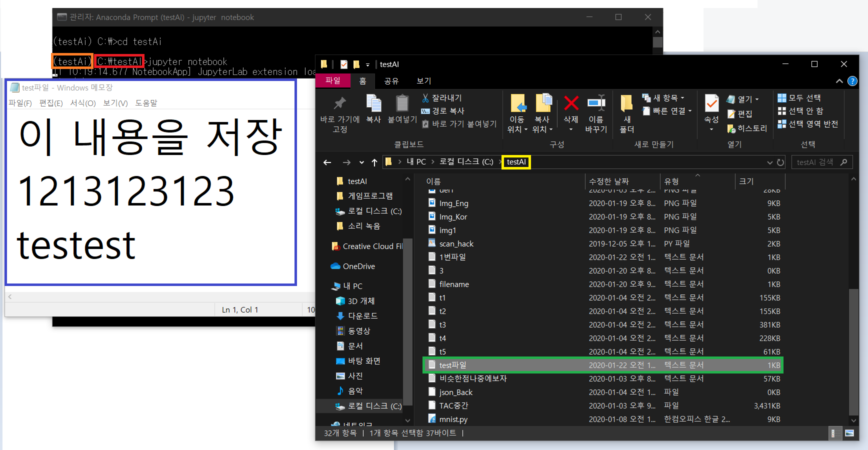Click the Refresh icon beside the address bar
This screenshot has height=450, width=868.
[780, 162]
